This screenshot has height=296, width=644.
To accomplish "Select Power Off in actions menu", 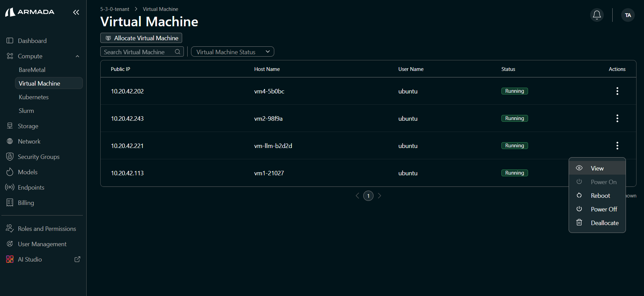I will (603, 209).
